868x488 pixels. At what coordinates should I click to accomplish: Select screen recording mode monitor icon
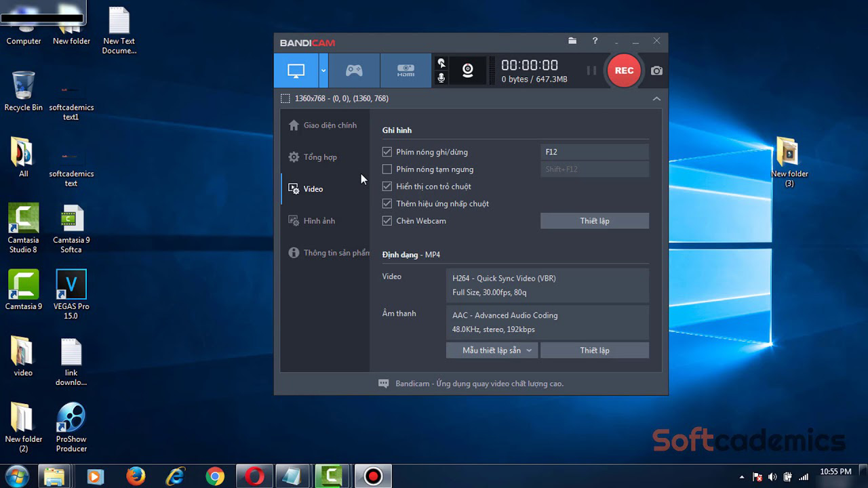tap(296, 70)
